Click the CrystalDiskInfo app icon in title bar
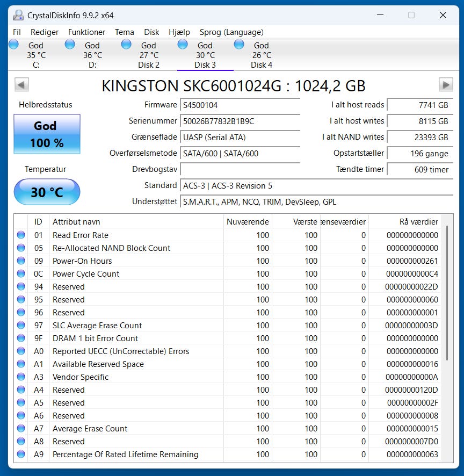The height and width of the screenshot is (476, 464). click(18, 15)
